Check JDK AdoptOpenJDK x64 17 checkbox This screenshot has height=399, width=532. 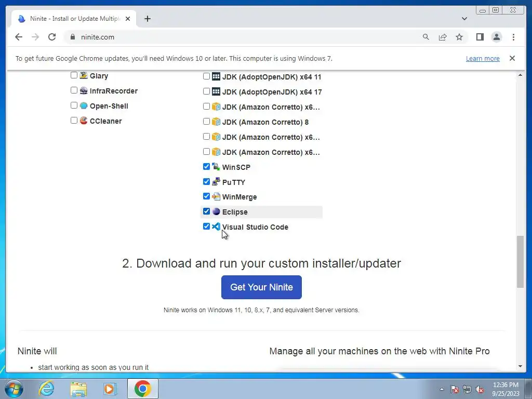pos(206,91)
